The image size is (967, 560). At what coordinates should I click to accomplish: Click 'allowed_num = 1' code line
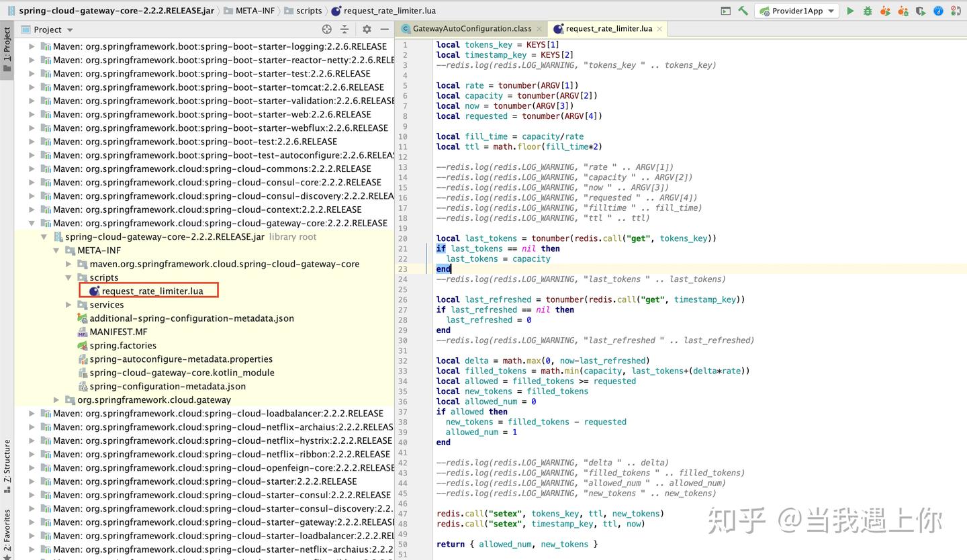(481, 432)
